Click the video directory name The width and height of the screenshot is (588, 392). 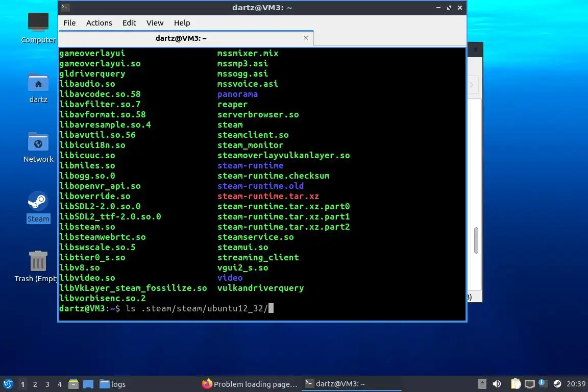(230, 278)
